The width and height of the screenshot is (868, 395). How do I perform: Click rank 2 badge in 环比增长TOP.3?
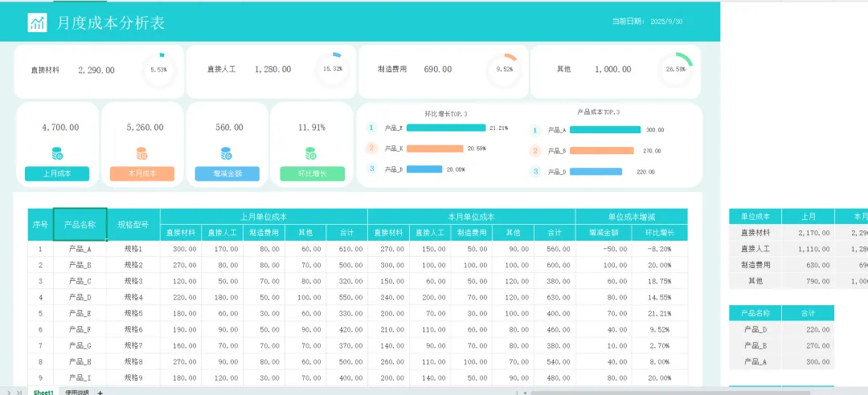[371, 149]
